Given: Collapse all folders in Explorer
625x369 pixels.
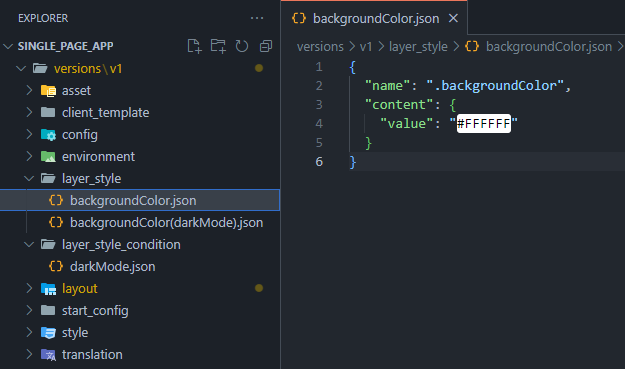Looking at the screenshot, I should [x=265, y=46].
